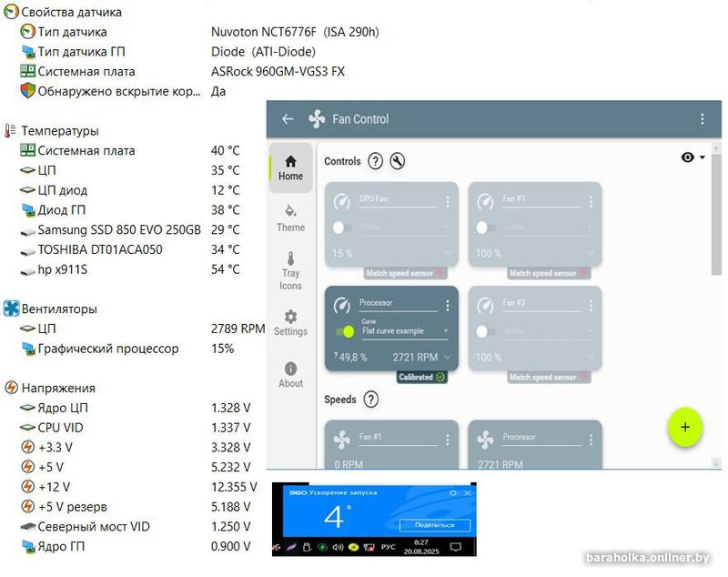Open the Curve dropdown on the Fan #3 card
The width and height of the screenshot is (728, 577).
pyautogui.click(x=548, y=331)
